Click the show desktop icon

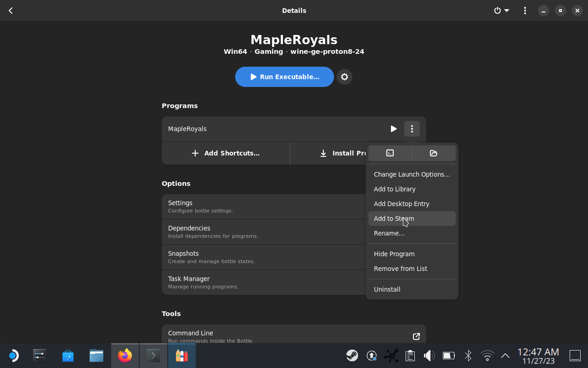pos(575,356)
